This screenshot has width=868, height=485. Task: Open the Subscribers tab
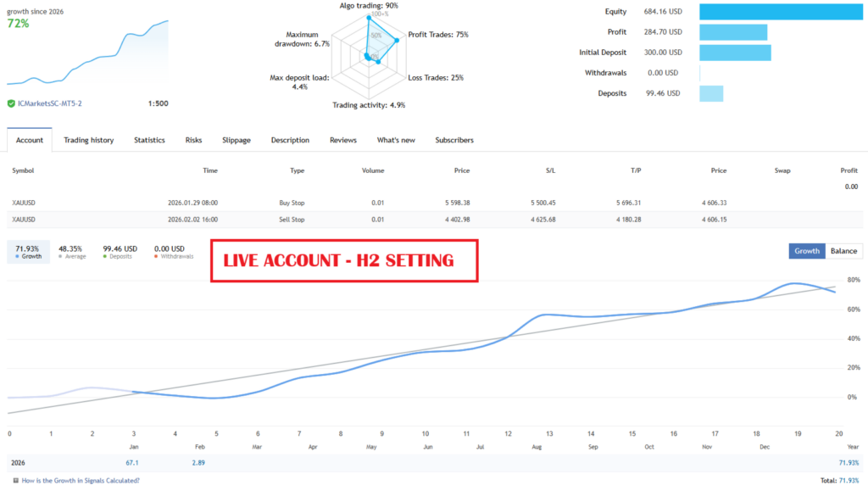(x=454, y=140)
